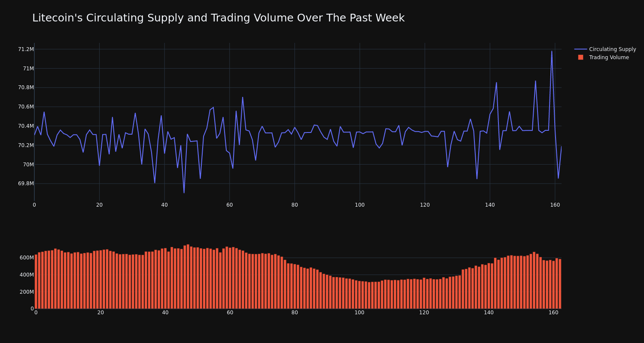Click the 70.4M y-axis label
Screen dimensions: 644x343
point(26,126)
